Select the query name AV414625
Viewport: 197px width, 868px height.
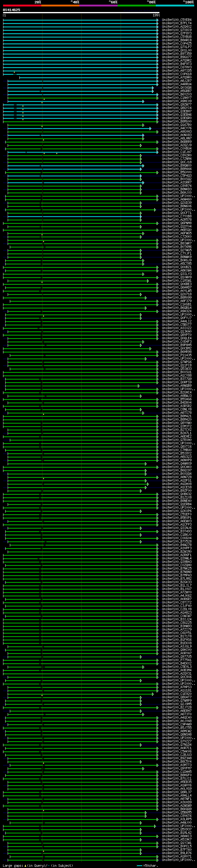(11, 10)
